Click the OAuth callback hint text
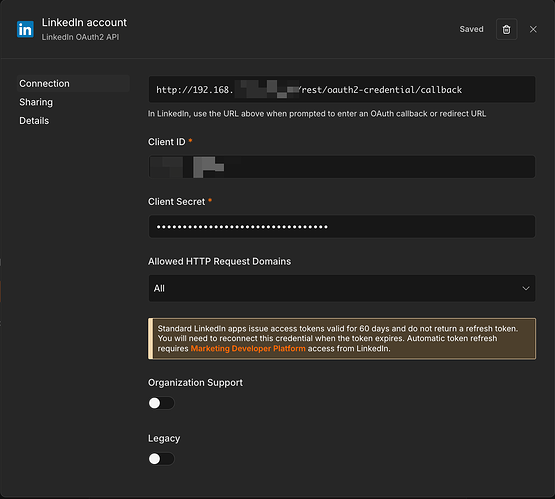 pos(317,114)
